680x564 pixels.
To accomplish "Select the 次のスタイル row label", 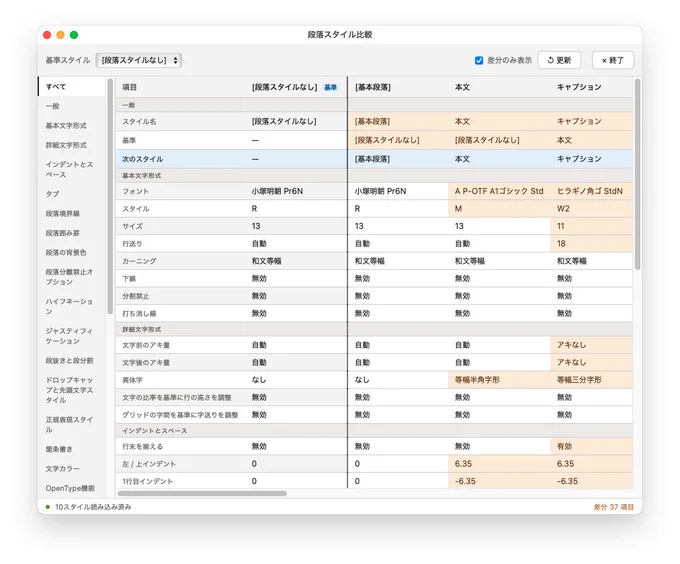I will pos(142,159).
